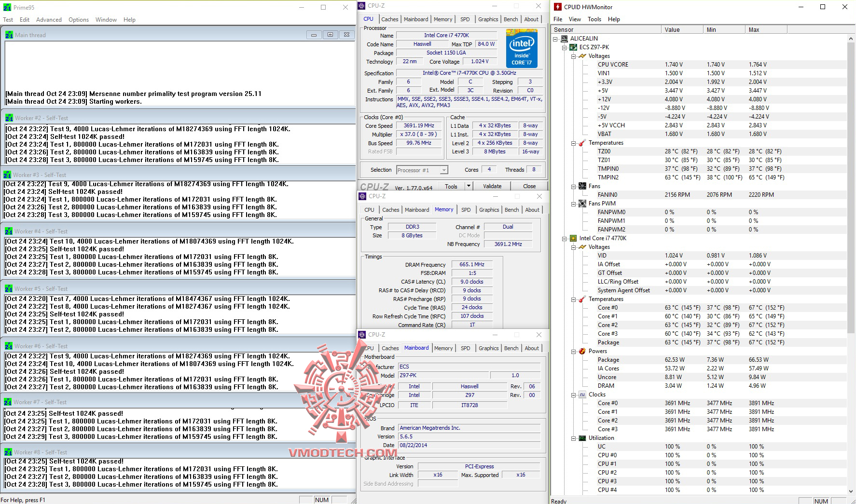Click the Utilization icon in HWMonitor tree
Screen dimensions: 856x504
pos(582,438)
